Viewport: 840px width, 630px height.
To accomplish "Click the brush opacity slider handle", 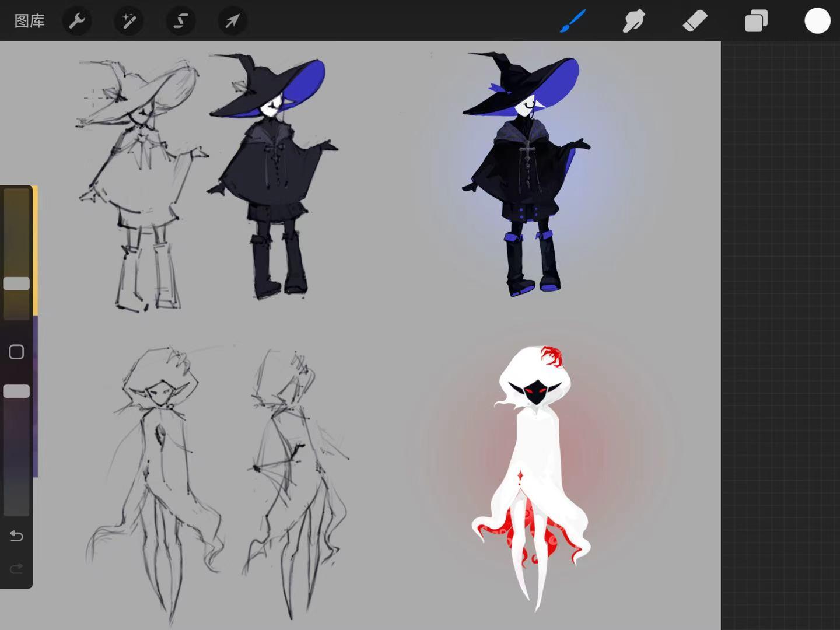I will (x=16, y=391).
